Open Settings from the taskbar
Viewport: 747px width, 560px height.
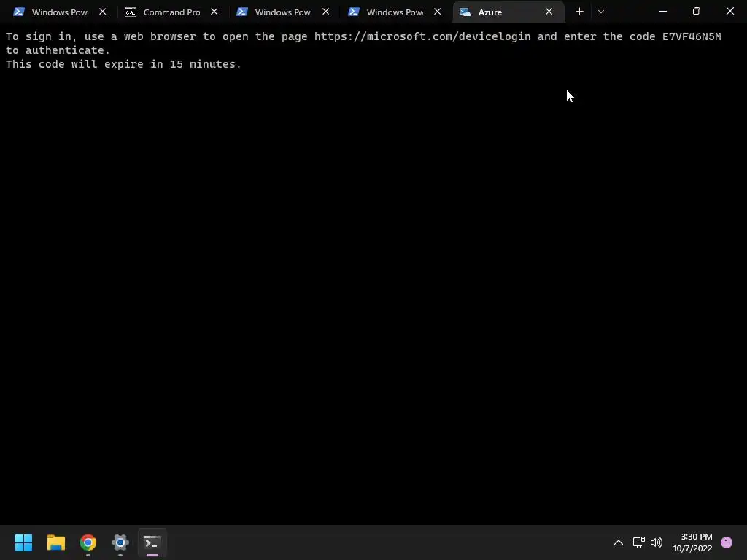click(120, 542)
